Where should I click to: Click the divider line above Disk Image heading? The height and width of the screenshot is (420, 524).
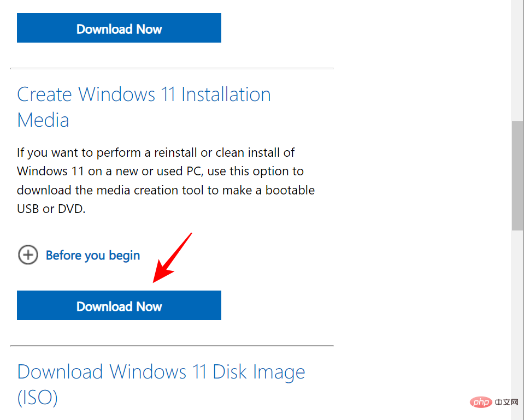172,346
